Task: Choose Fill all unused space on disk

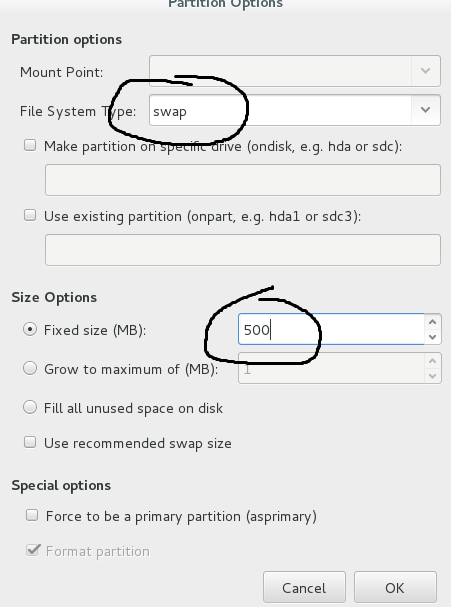Action: pyautogui.click(x=30, y=408)
